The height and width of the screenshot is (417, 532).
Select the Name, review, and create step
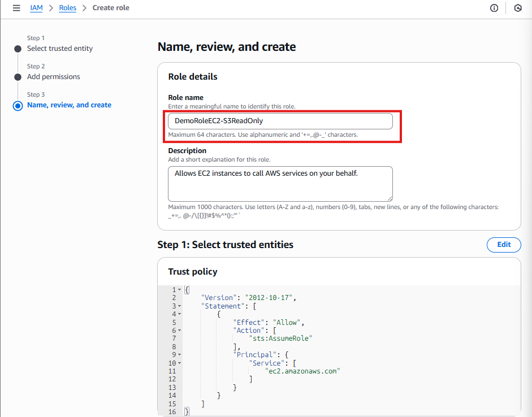69,105
